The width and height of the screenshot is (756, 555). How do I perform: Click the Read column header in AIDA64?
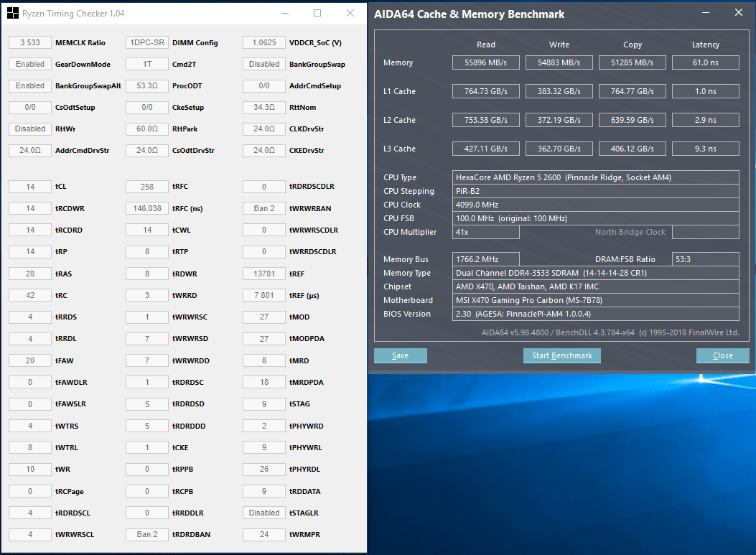pos(486,45)
